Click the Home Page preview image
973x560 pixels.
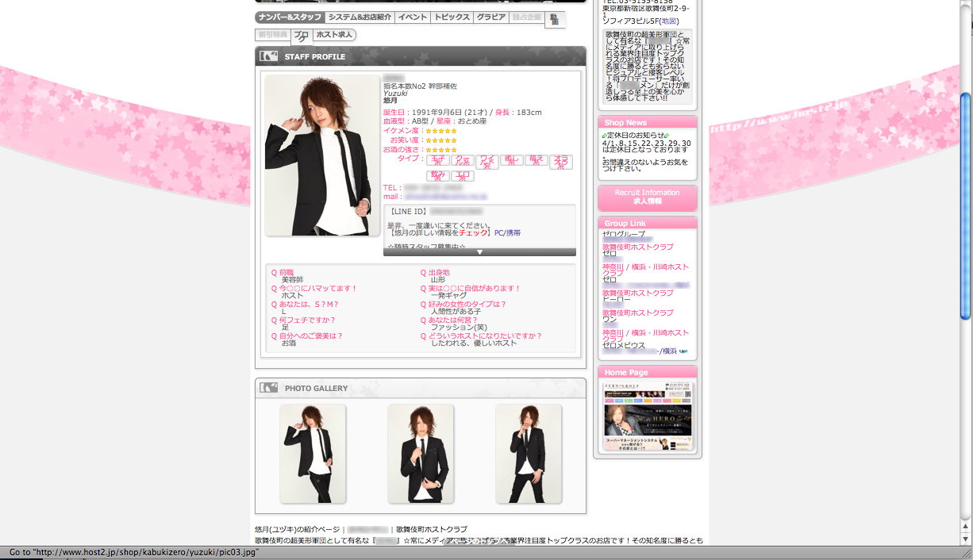[x=648, y=416]
